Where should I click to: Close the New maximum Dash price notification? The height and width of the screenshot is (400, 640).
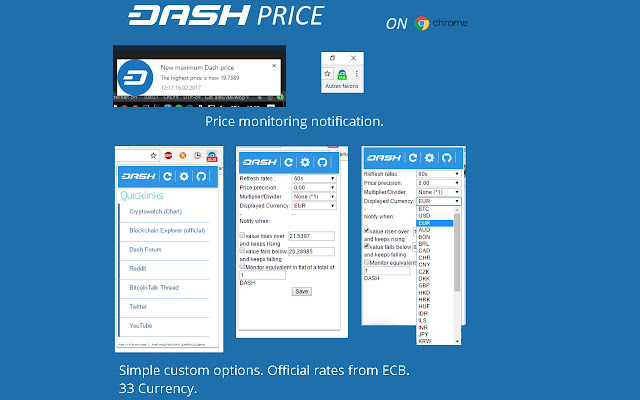click(x=274, y=65)
